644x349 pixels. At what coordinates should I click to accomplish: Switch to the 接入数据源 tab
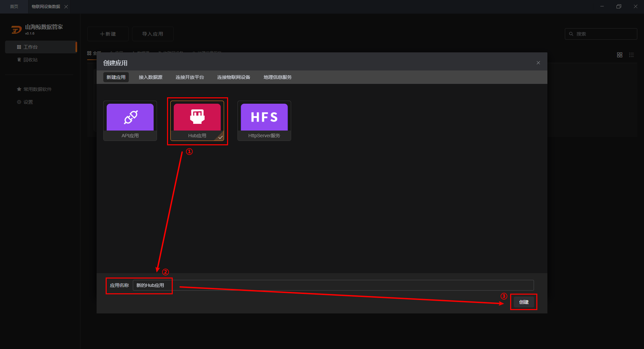(151, 77)
